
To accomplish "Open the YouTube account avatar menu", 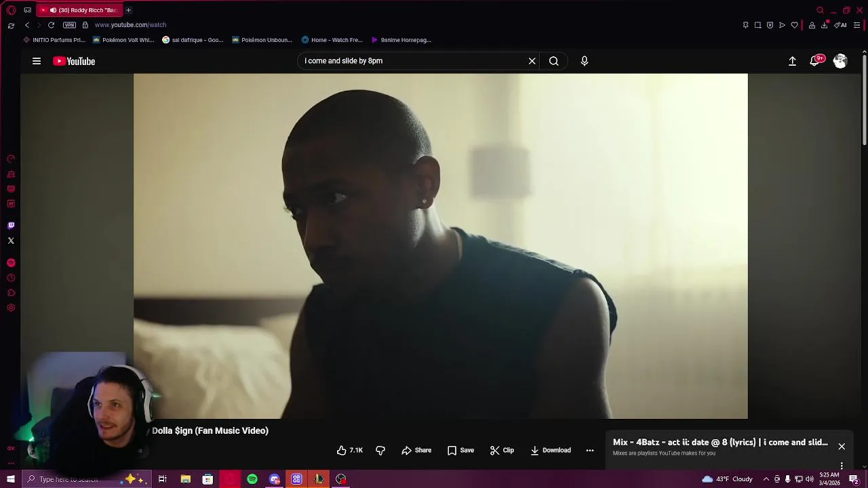I will coord(840,61).
